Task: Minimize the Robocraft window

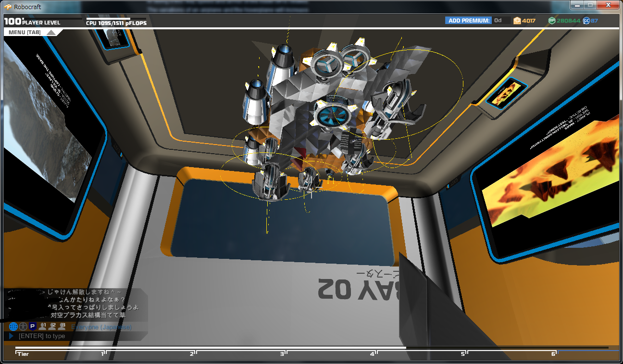Action: tap(577, 5)
